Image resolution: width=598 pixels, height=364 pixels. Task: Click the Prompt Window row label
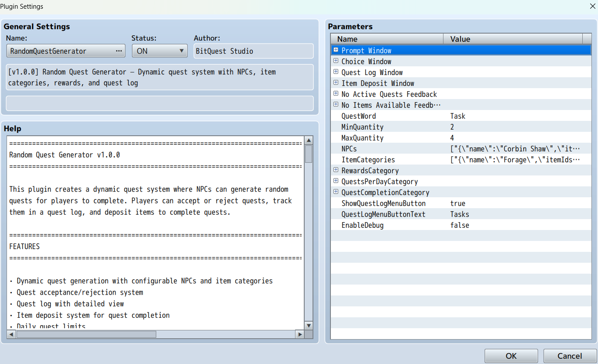click(366, 51)
